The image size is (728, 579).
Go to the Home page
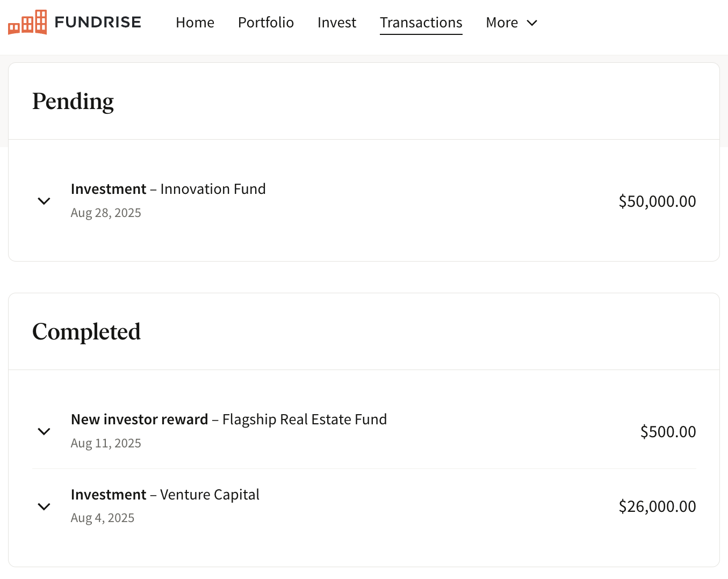[x=195, y=23]
